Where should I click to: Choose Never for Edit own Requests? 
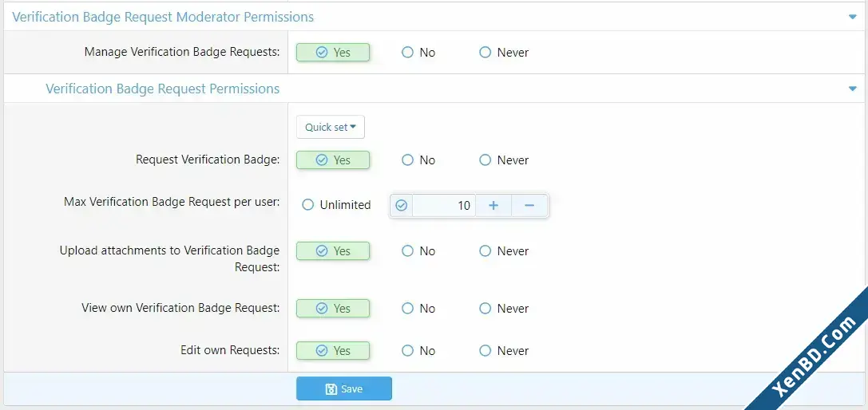505,351
